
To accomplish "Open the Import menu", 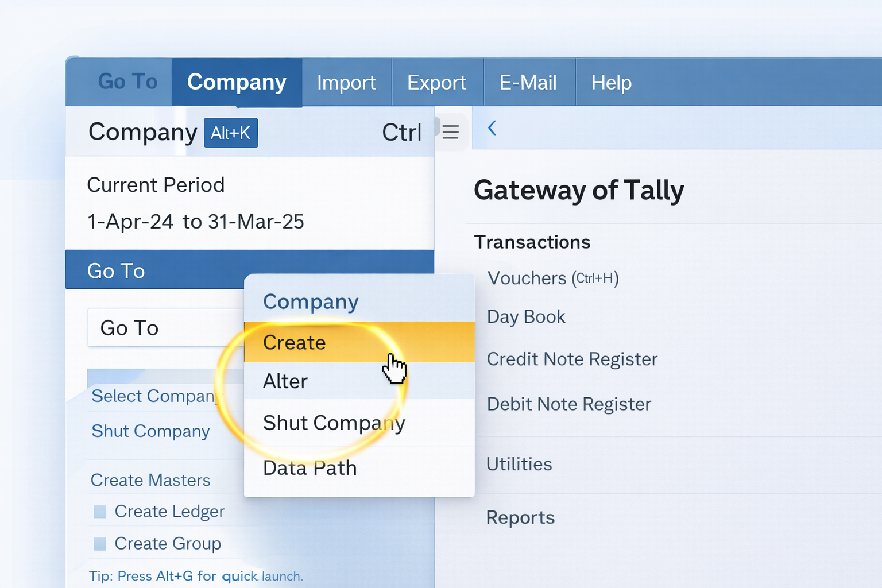I will point(346,83).
